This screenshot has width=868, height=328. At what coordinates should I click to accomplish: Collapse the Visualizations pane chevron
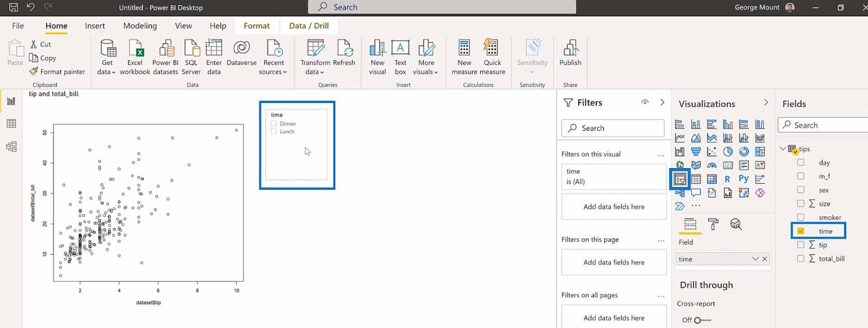(x=766, y=102)
